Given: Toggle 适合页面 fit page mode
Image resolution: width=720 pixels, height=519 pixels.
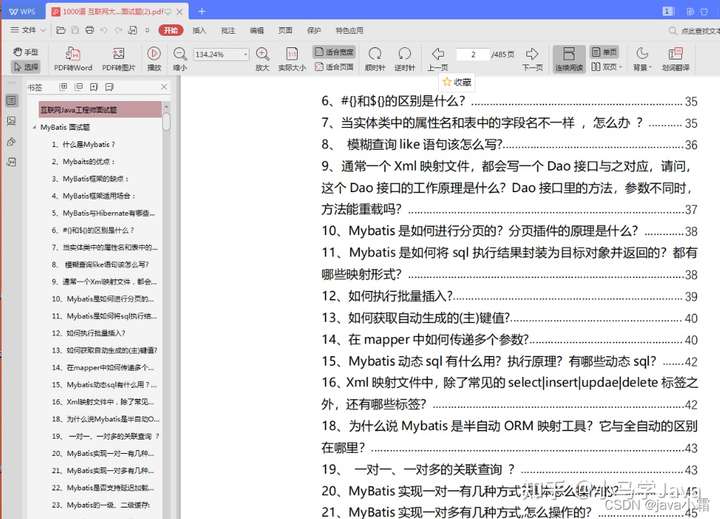Looking at the screenshot, I should click(334, 67).
